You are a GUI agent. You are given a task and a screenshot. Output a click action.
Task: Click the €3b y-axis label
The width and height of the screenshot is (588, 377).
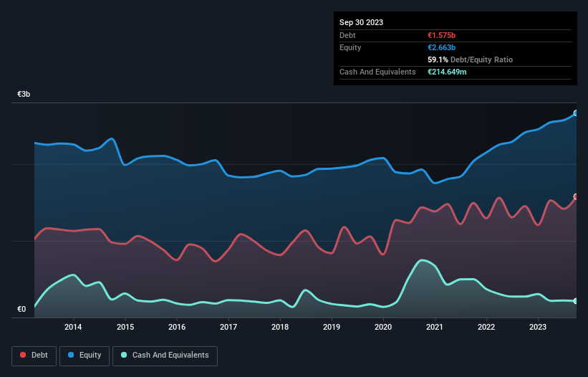tap(24, 94)
